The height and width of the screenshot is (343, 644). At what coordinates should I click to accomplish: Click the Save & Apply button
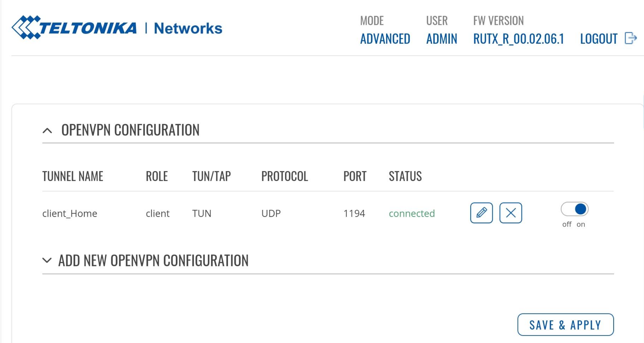click(565, 325)
